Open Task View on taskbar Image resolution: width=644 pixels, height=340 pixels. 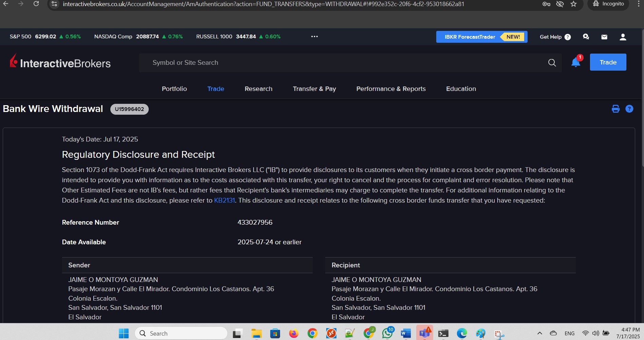coord(237,334)
